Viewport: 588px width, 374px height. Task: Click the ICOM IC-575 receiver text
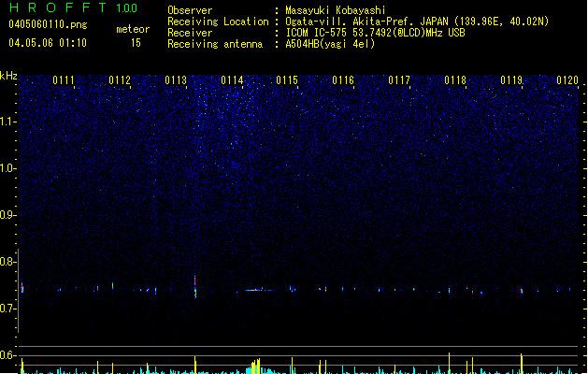click(x=375, y=33)
